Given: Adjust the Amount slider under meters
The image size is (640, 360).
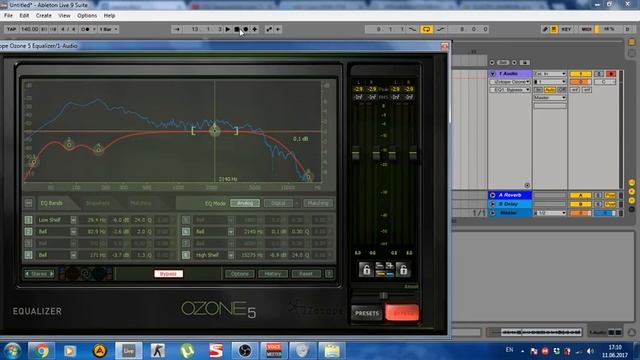Looking at the screenshot, I should point(383,296).
